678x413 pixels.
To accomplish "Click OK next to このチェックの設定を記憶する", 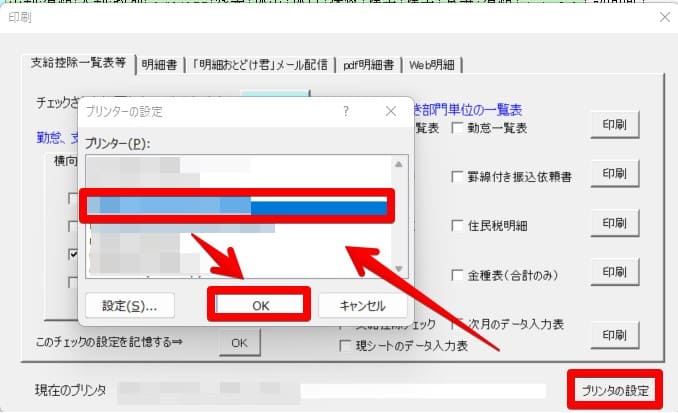I will (239, 341).
